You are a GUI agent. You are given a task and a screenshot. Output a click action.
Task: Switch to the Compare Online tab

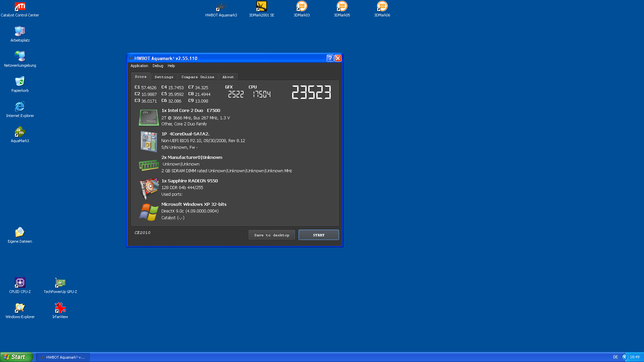(198, 77)
